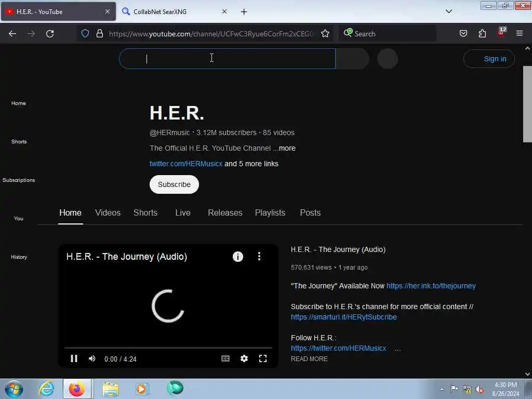Open You in YouTube sidebar
This screenshot has height=399, width=532.
19,219
